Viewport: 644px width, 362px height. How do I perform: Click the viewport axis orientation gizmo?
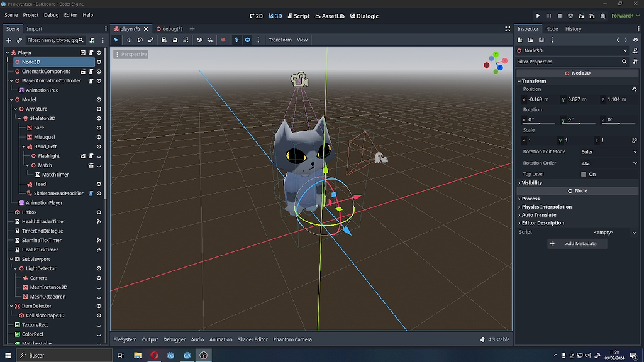point(496,63)
